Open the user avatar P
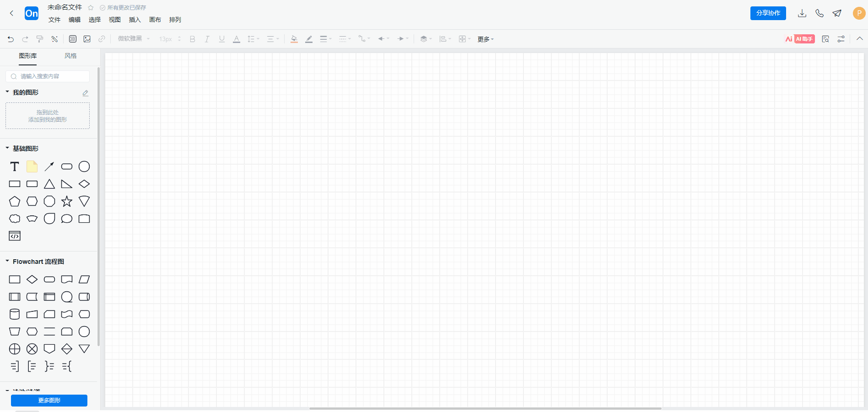This screenshot has height=412, width=868. 859,13
